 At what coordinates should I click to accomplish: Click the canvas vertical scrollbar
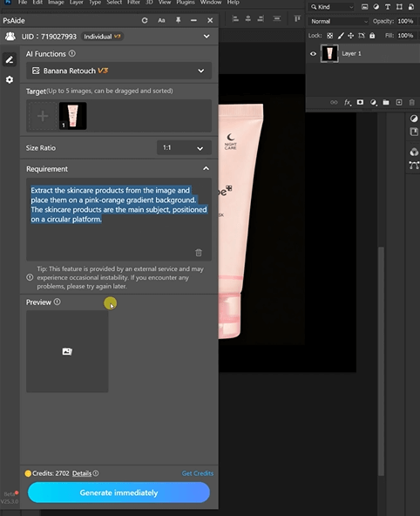point(381,361)
